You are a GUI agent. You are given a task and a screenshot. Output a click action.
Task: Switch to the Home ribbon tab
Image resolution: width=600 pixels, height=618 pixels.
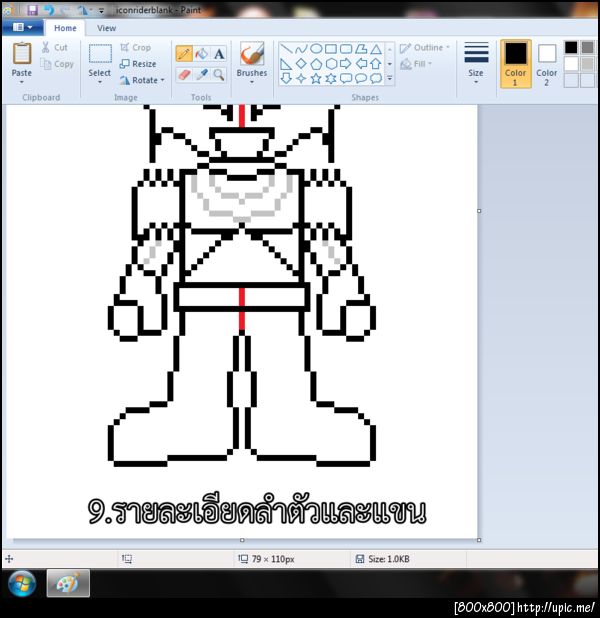(x=65, y=28)
